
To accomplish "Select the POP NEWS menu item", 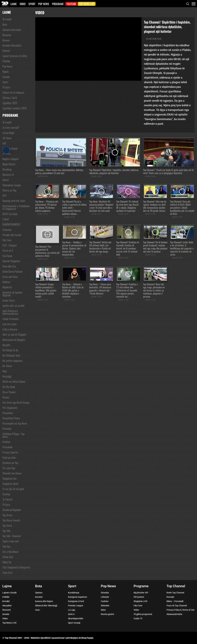I will [x=44, y=4].
